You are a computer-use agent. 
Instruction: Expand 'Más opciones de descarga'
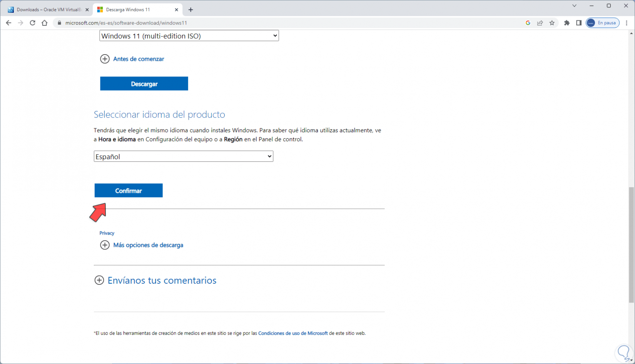[x=142, y=245]
